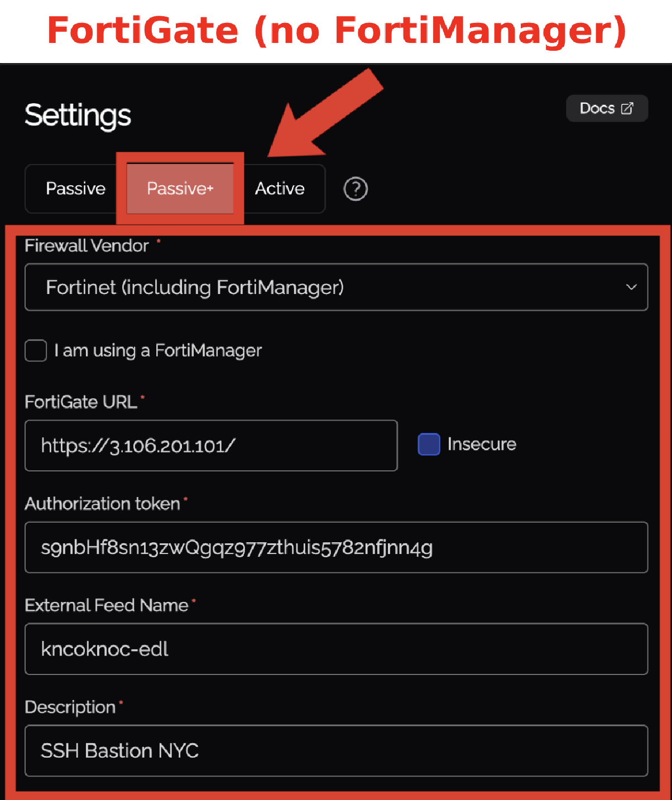Select the External Feed Name field
Image resolution: width=672 pixels, height=800 pixels.
[x=336, y=649]
